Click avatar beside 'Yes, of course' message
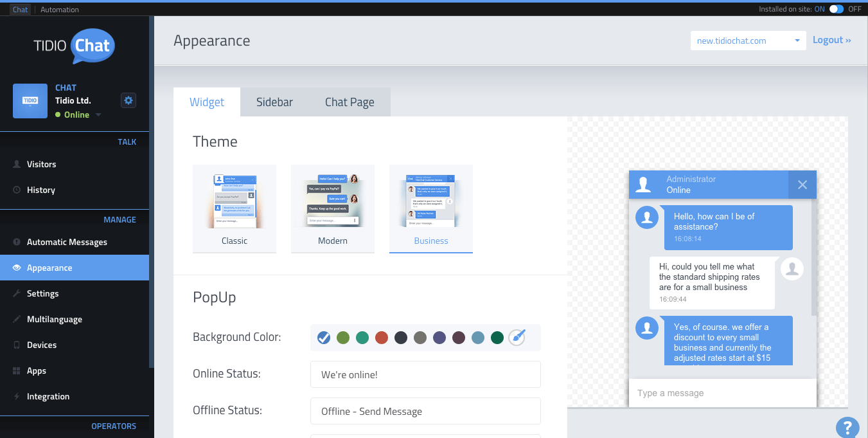 tap(646, 328)
